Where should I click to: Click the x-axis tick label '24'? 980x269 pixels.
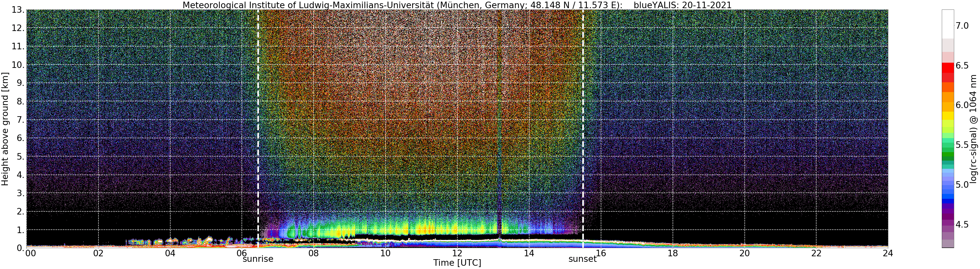point(888,253)
